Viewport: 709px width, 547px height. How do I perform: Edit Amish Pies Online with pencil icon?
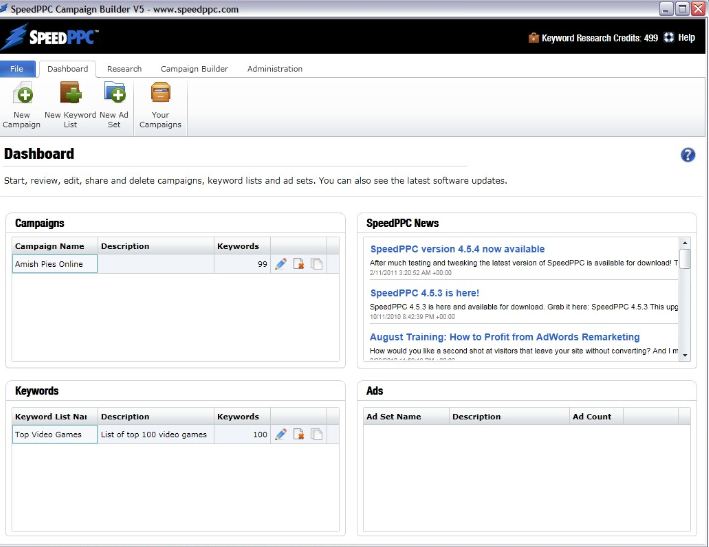tap(281, 264)
